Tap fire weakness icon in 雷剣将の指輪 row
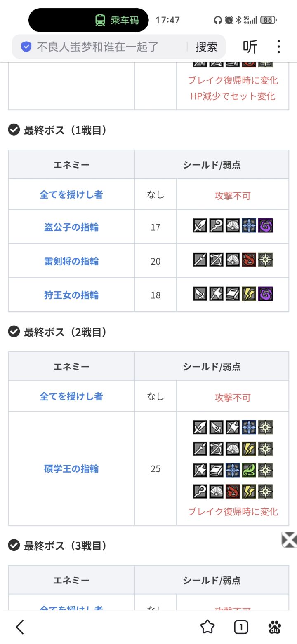The image size is (297, 644). click(249, 260)
